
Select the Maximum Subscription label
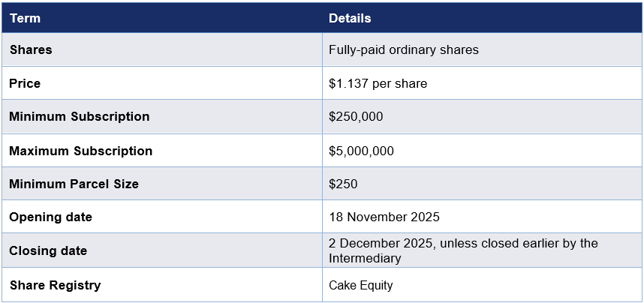pyautogui.click(x=80, y=151)
